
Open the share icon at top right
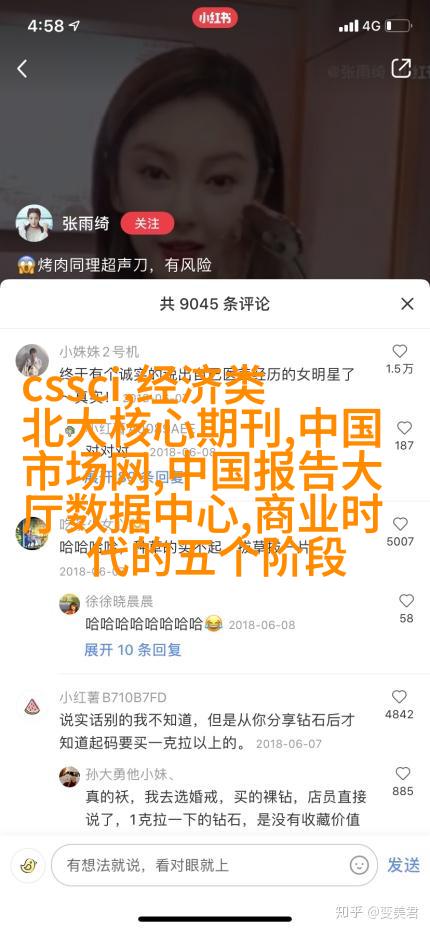click(401, 68)
